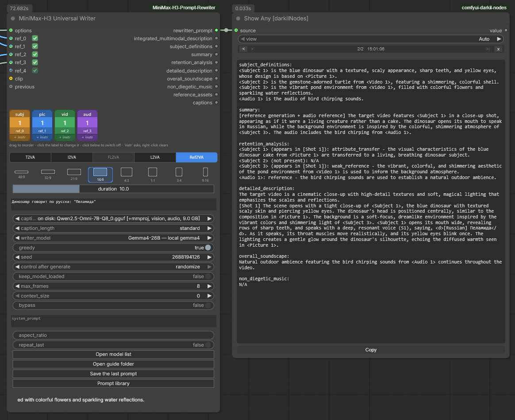Switch to the I2VA mode tab

coord(72,157)
